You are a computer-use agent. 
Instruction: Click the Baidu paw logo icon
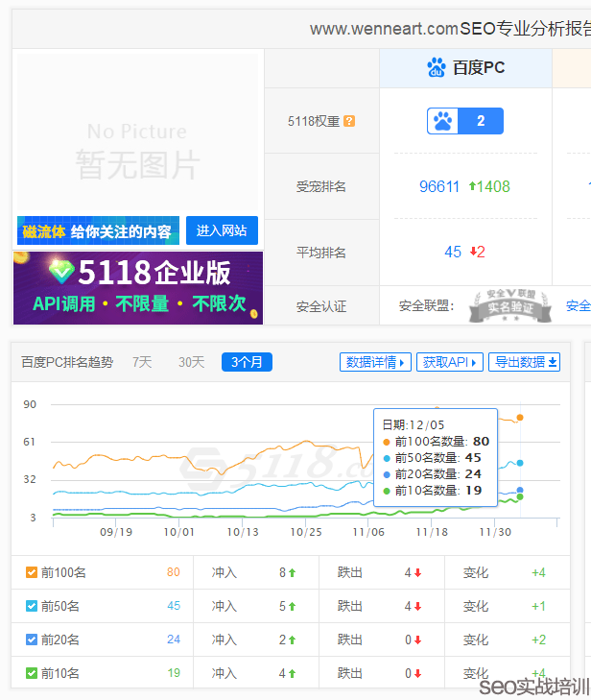click(x=437, y=67)
